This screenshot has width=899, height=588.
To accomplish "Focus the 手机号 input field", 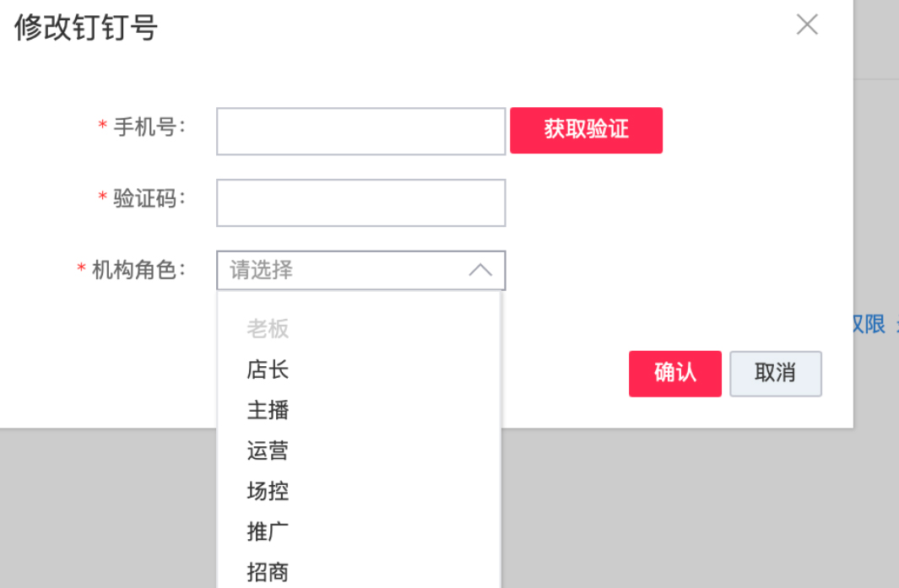I will tap(360, 131).
